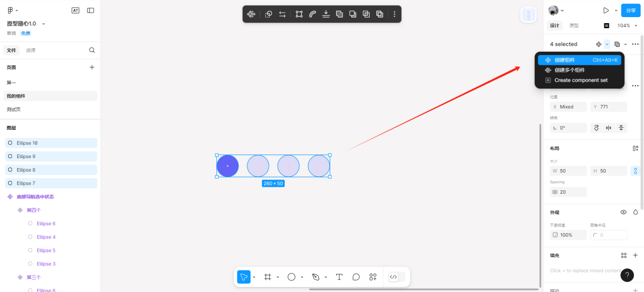Image resolution: width=644 pixels, height=292 pixels.
Task: Click the rotate 90 degrees icon
Action: (597, 128)
